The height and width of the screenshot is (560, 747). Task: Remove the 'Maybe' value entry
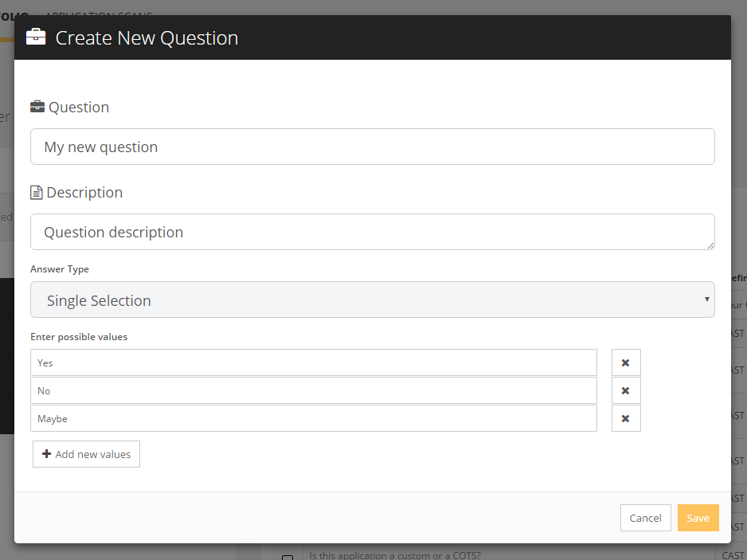[625, 418]
